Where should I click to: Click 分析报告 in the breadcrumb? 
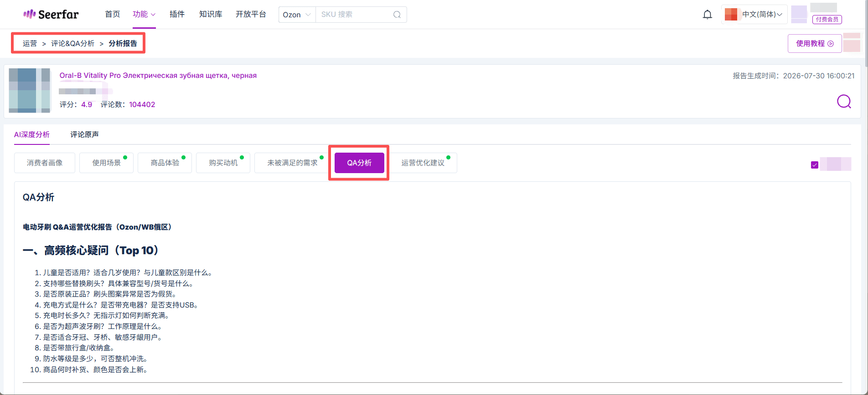(123, 44)
